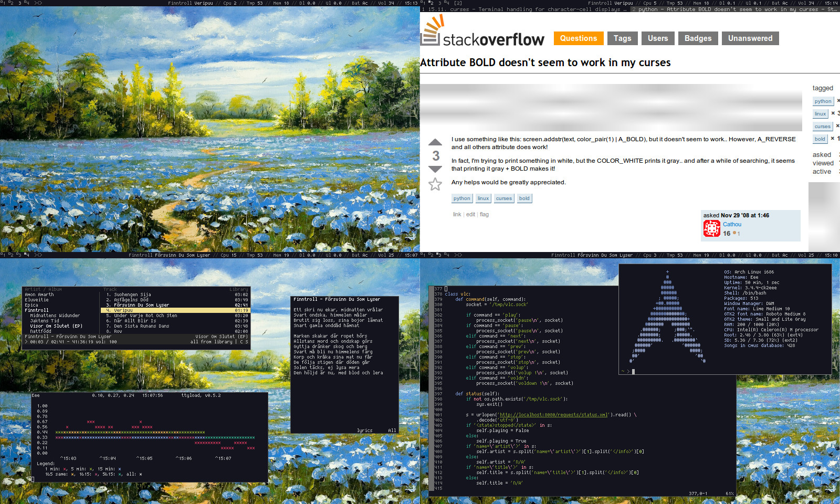Select album 'Midnattens Widunder' in cmus
This screenshot has width=840, height=504.
click(x=55, y=316)
